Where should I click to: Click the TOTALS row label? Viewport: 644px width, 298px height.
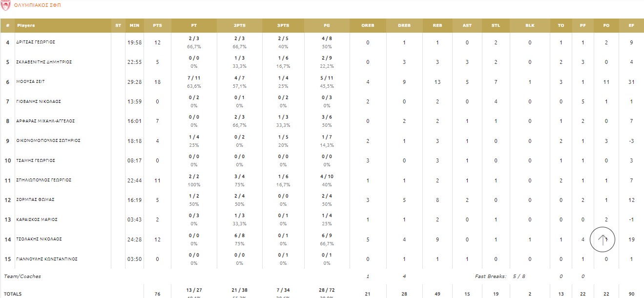click(x=13, y=294)
